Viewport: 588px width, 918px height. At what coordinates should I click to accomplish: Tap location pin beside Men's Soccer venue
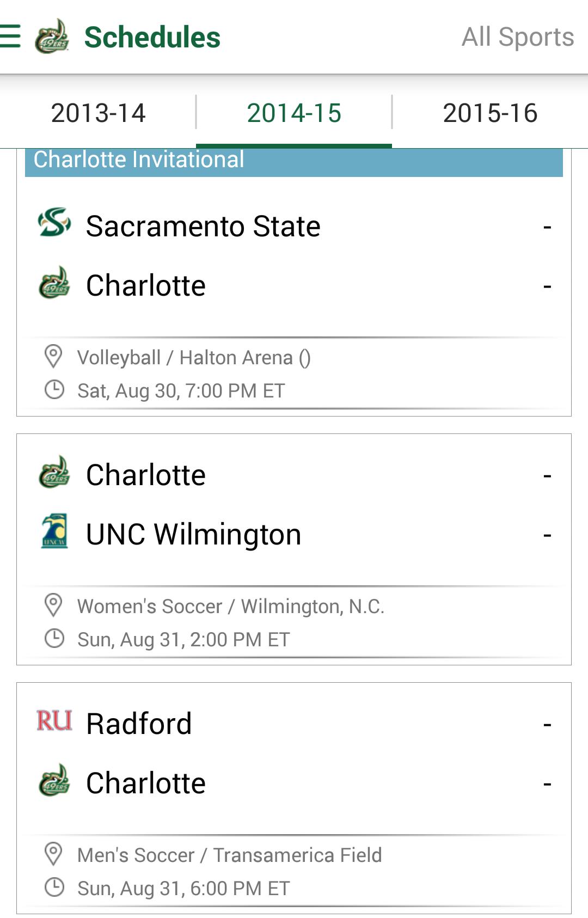(x=53, y=854)
